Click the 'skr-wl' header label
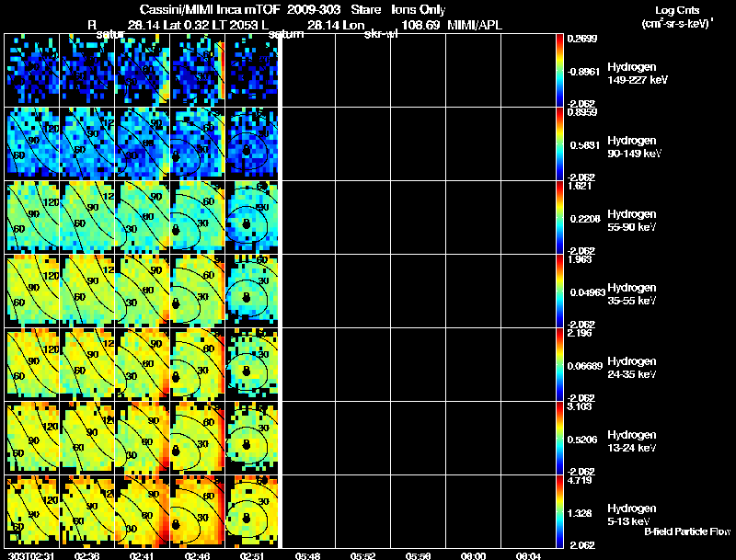This screenshot has height=560, width=736. click(381, 34)
